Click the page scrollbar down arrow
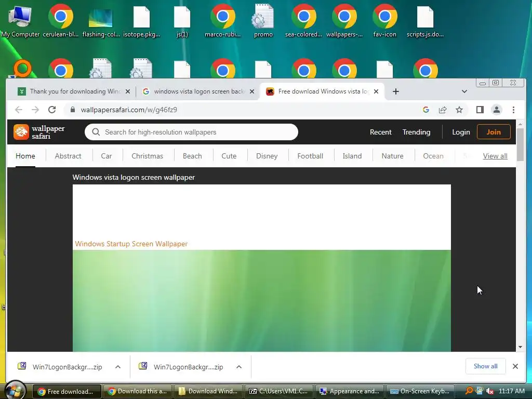Viewport: 532px width, 399px height. 520,347
